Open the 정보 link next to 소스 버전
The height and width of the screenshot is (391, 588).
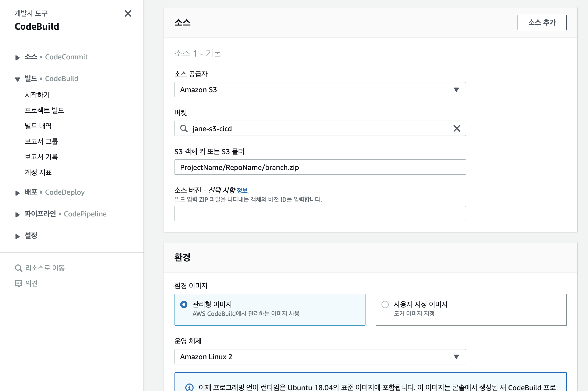pyautogui.click(x=242, y=191)
